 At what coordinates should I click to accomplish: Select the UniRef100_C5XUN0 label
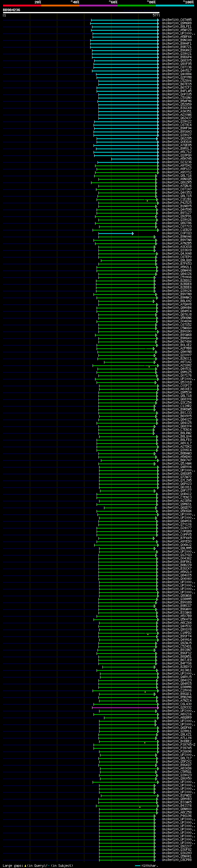177,98
